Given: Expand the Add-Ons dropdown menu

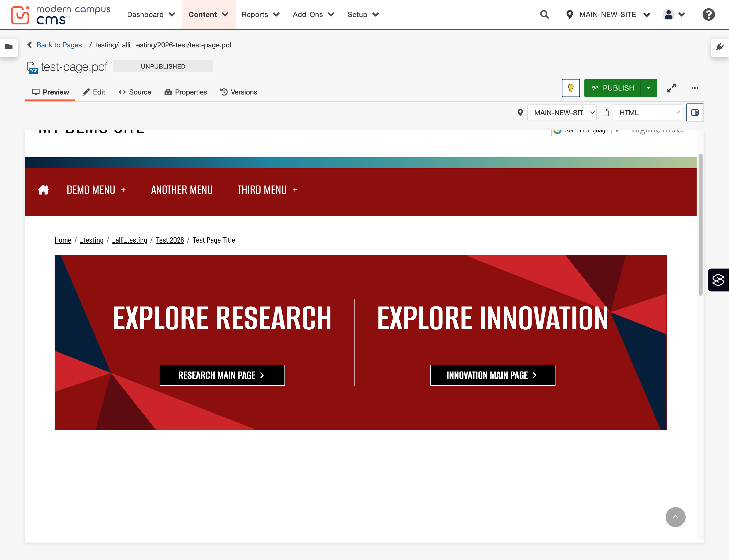Looking at the screenshot, I should [x=313, y=15].
